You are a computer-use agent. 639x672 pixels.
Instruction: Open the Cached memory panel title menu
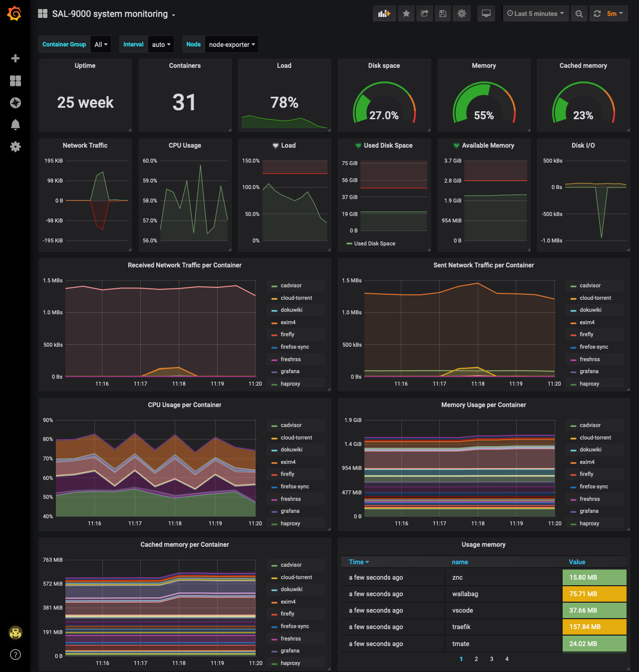[583, 66]
